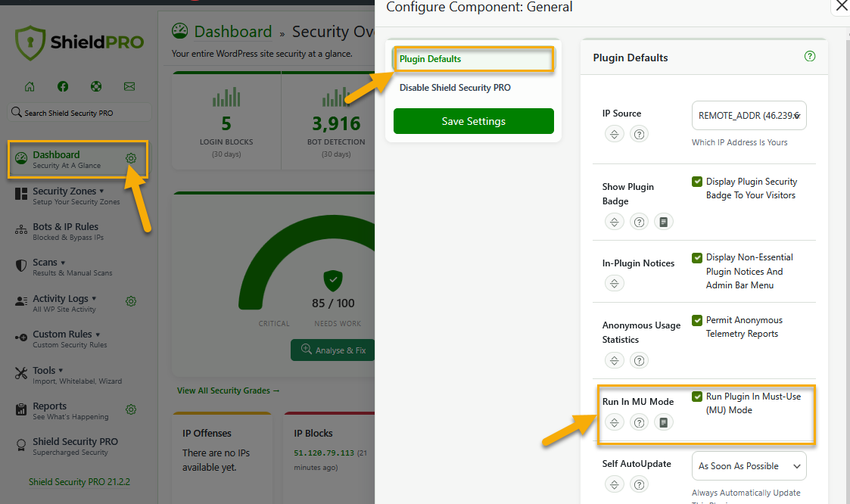
Task: Click the 'Which IP Address Is Yours' text
Action: pyautogui.click(x=739, y=142)
